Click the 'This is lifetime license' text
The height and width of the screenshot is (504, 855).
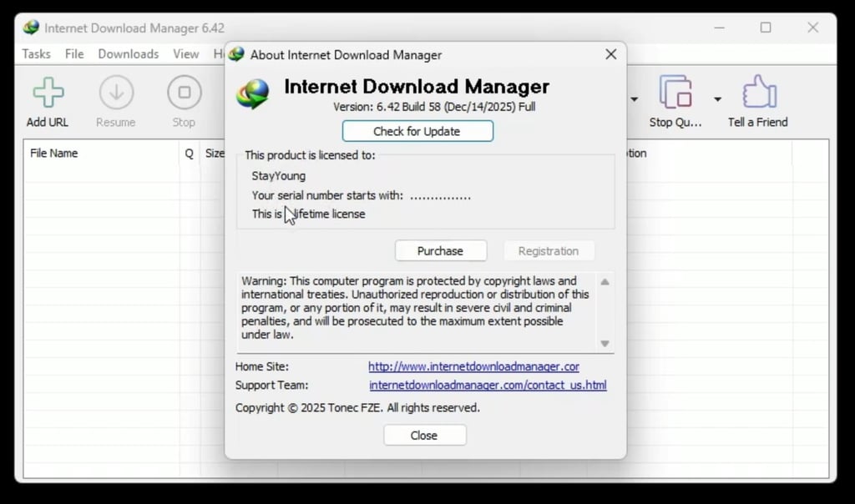309,214
